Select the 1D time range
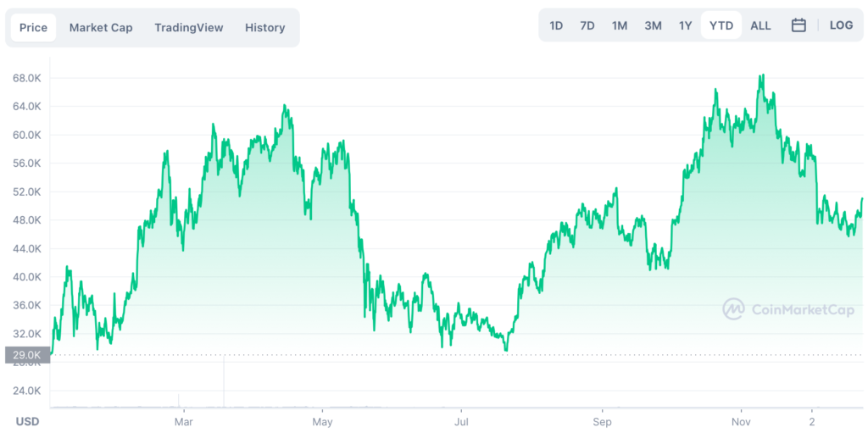 pyautogui.click(x=556, y=25)
